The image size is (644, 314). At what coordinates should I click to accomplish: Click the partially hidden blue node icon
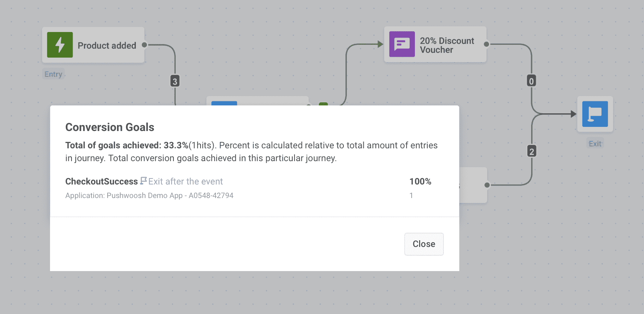point(224,103)
